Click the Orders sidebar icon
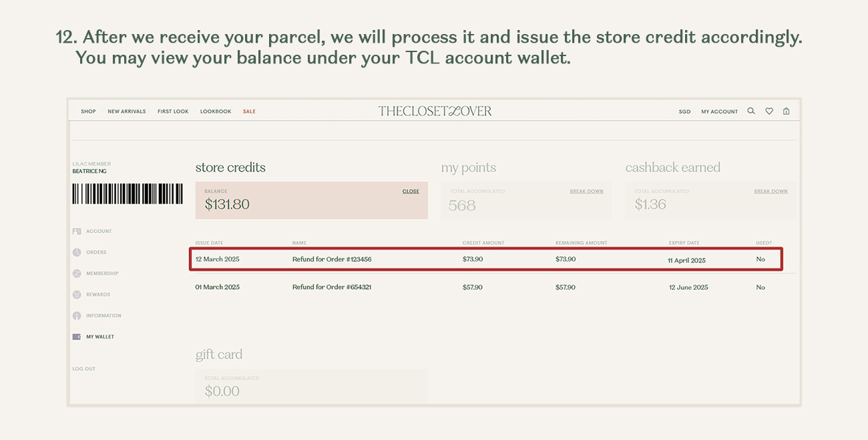Viewport: 868px width, 440px height. (77, 252)
